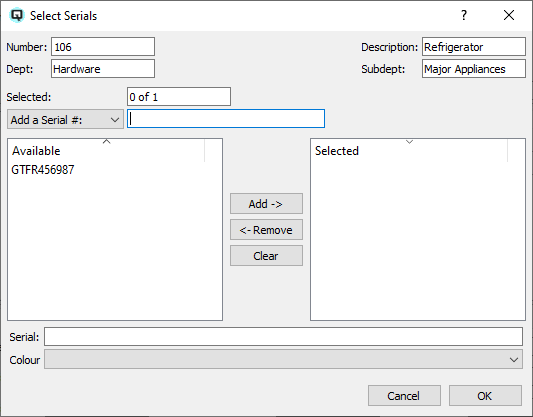Click the Clear button
The width and height of the screenshot is (533, 417).
[266, 256]
